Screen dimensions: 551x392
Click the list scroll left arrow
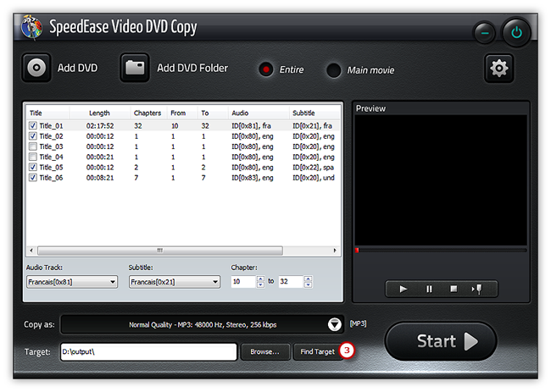click(31, 251)
